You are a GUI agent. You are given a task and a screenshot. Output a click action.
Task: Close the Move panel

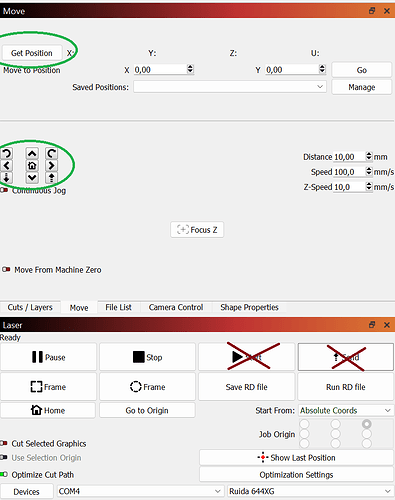tap(387, 11)
